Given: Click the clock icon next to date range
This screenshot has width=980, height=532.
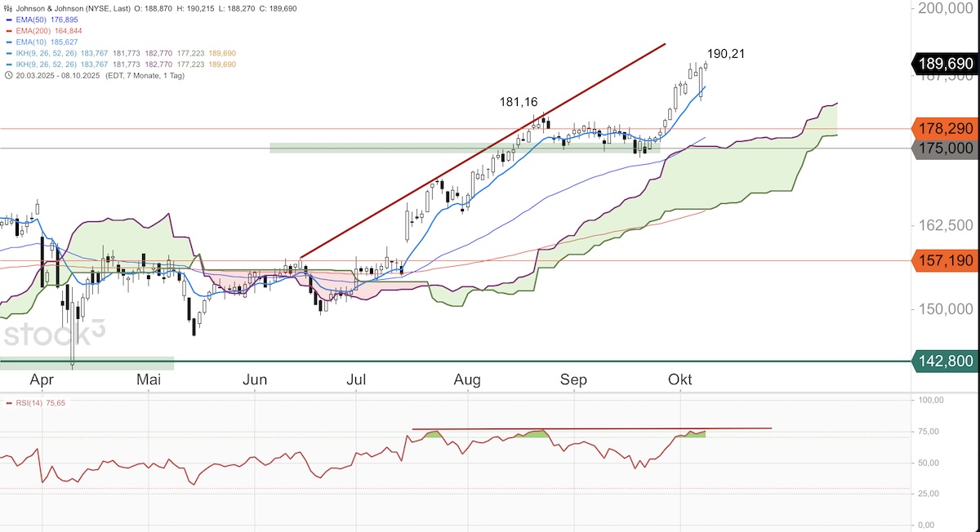Looking at the screenshot, I should 7,76.
